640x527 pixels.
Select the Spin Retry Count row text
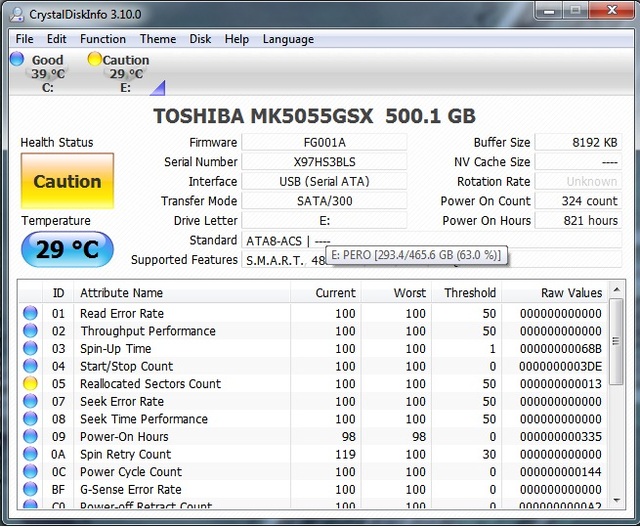125,454
